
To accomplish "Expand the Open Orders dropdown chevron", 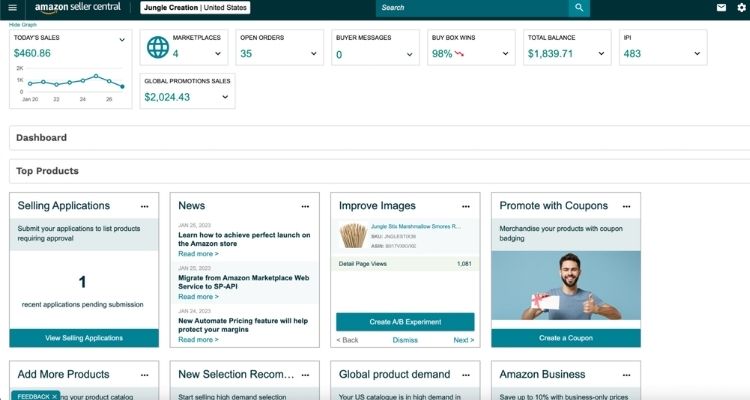I will pyautogui.click(x=314, y=54).
